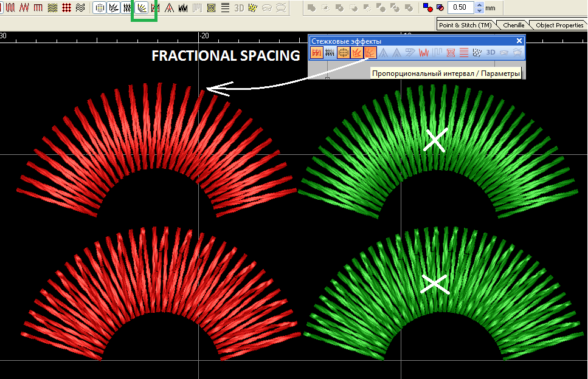The width and height of the screenshot is (588, 379).
Task: Increase the 0.50 mm value with up arrow
Action: click(x=480, y=5)
